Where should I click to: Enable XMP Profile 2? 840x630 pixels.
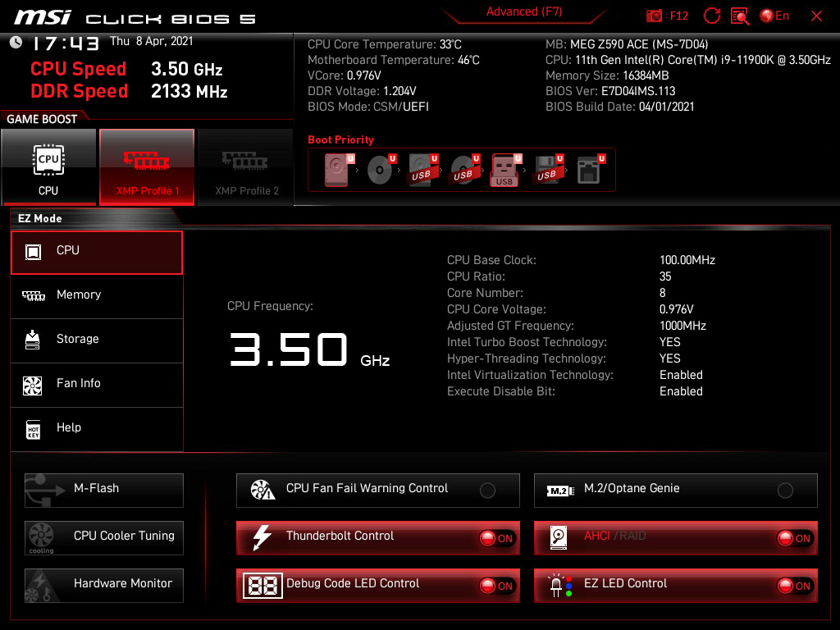246,167
